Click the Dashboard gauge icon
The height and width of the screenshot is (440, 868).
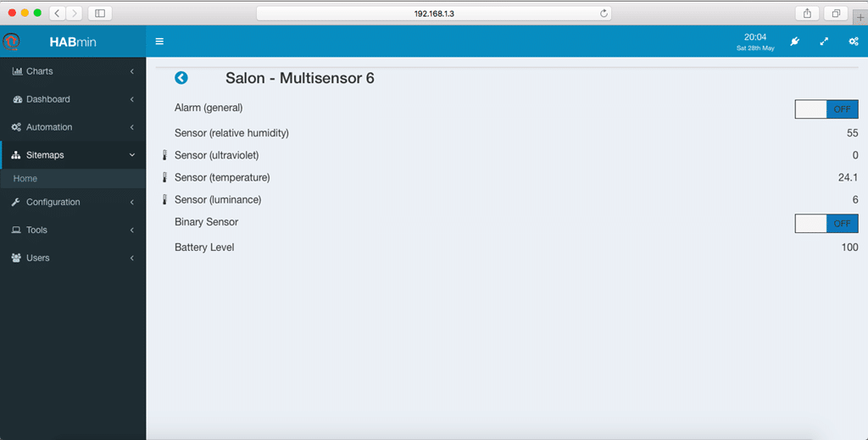(x=17, y=100)
